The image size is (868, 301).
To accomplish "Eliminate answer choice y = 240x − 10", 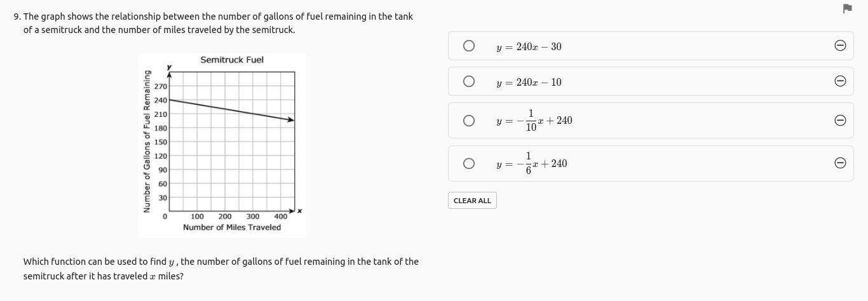I will pos(839,81).
